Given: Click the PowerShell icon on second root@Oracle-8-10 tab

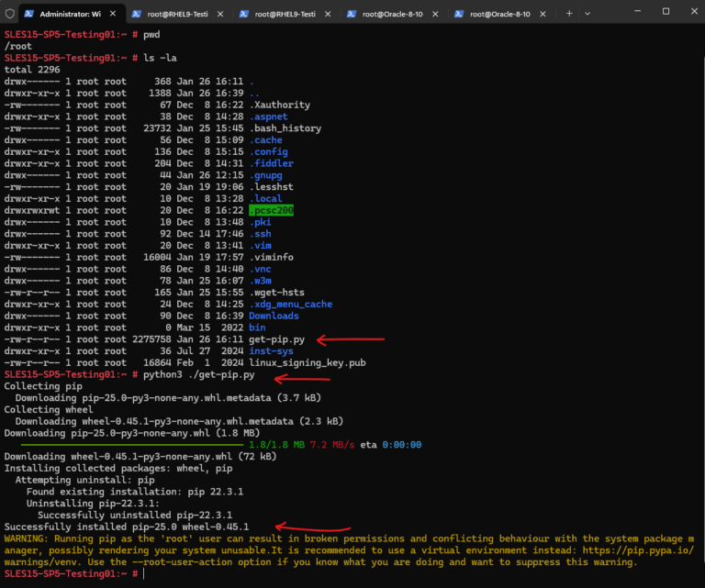Looking at the screenshot, I should (x=459, y=14).
